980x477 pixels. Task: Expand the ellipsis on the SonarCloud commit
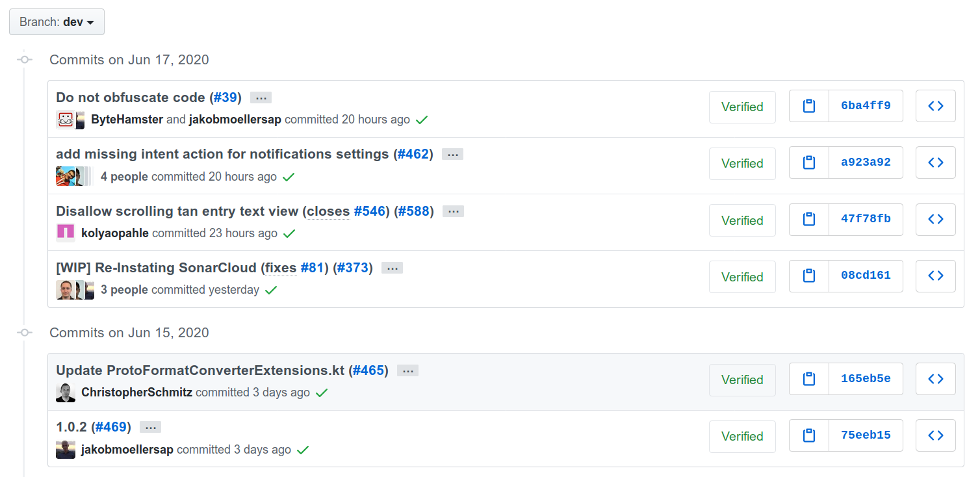(x=392, y=268)
